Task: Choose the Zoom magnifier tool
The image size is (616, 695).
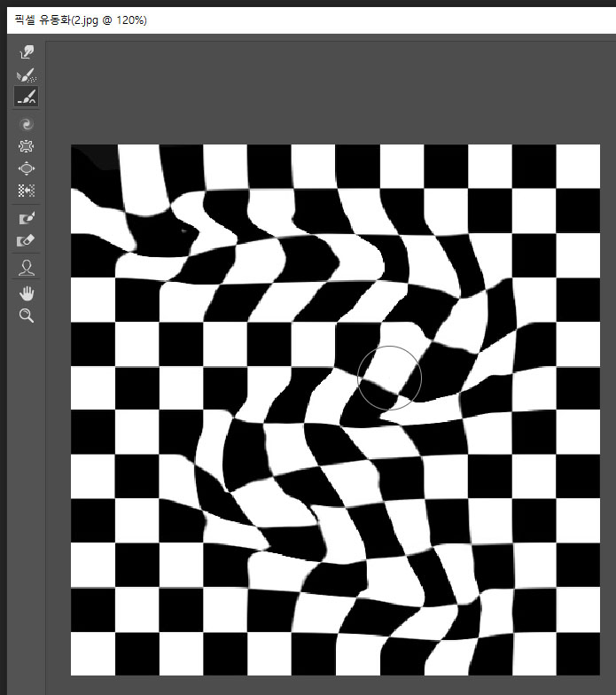Action: pyautogui.click(x=27, y=316)
